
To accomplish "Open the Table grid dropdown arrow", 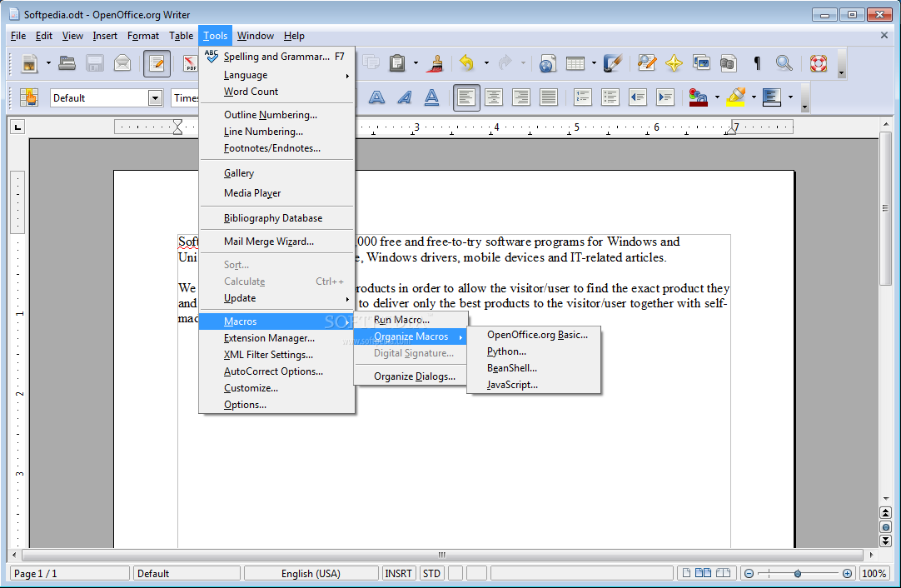I will [x=594, y=63].
